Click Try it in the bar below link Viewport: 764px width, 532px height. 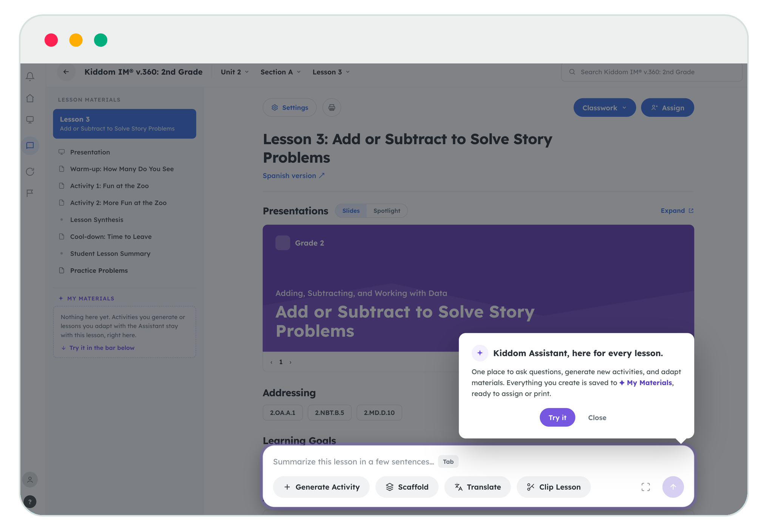tap(98, 348)
